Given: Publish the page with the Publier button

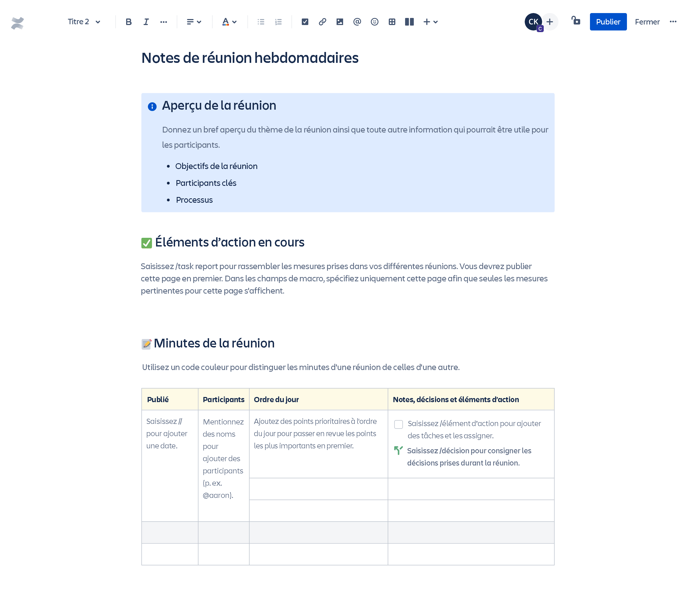Looking at the screenshot, I should 608,21.
